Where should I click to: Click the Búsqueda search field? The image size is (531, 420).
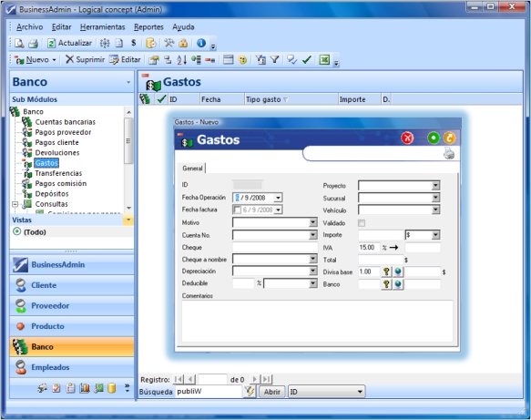209,392
